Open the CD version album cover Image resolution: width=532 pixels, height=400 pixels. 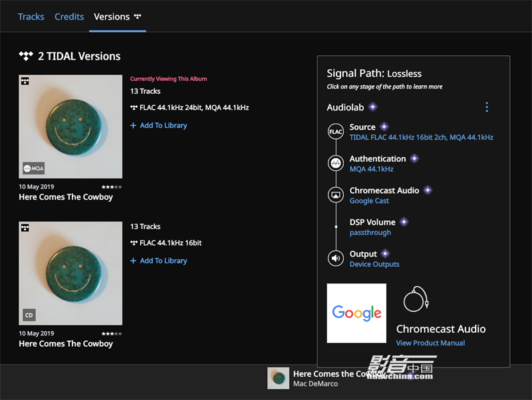(70, 273)
